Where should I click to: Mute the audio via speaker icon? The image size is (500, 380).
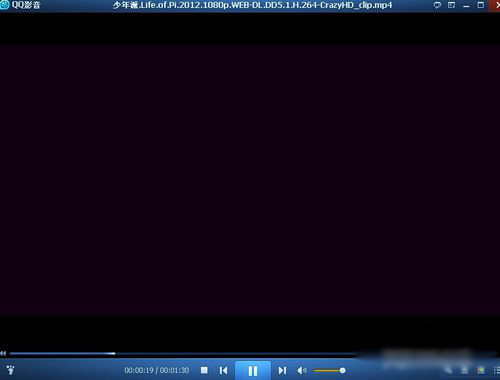(302, 370)
